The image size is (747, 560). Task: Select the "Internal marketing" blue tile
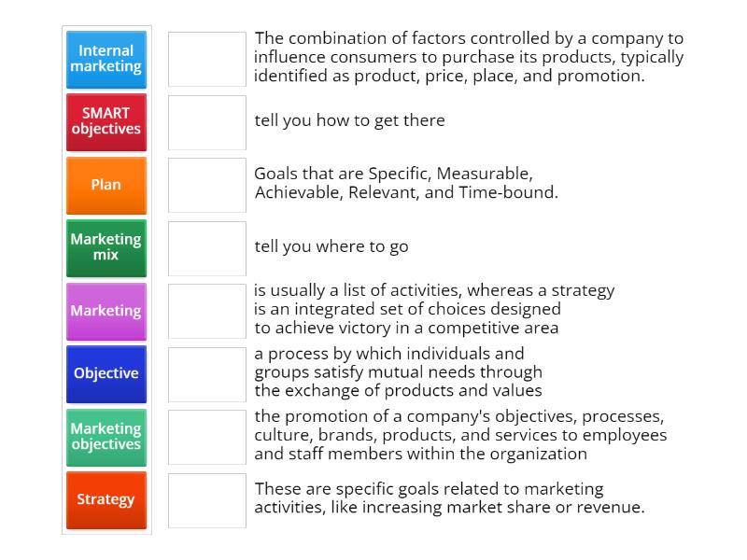coord(106,59)
